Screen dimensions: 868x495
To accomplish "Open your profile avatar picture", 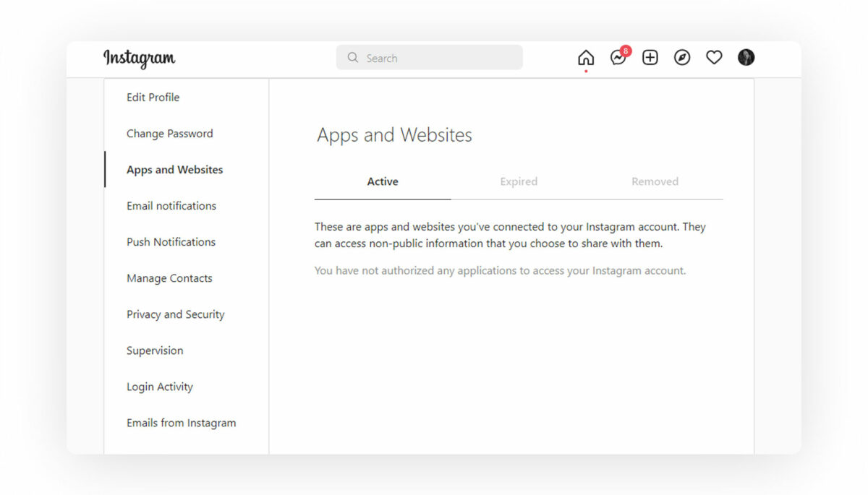I will [746, 57].
